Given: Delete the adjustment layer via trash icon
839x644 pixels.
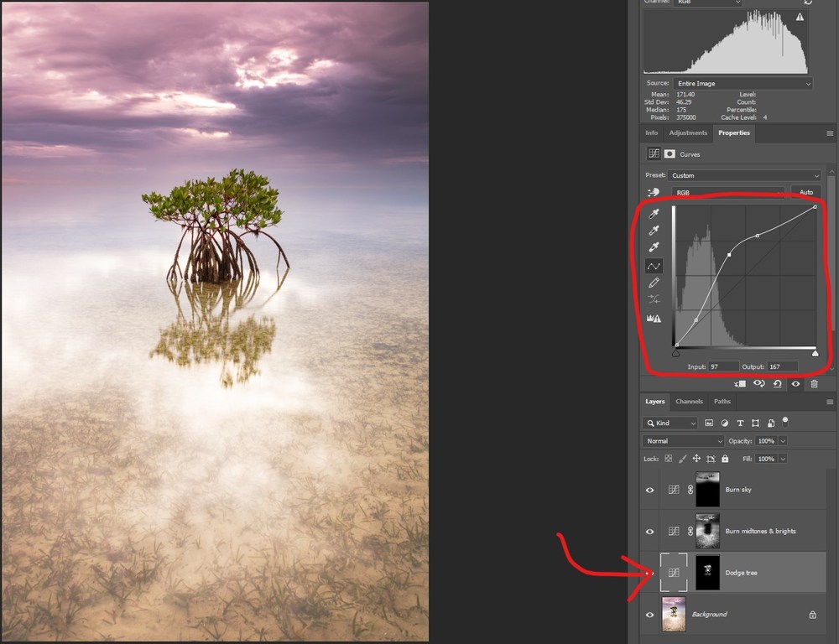Looking at the screenshot, I should 814,384.
